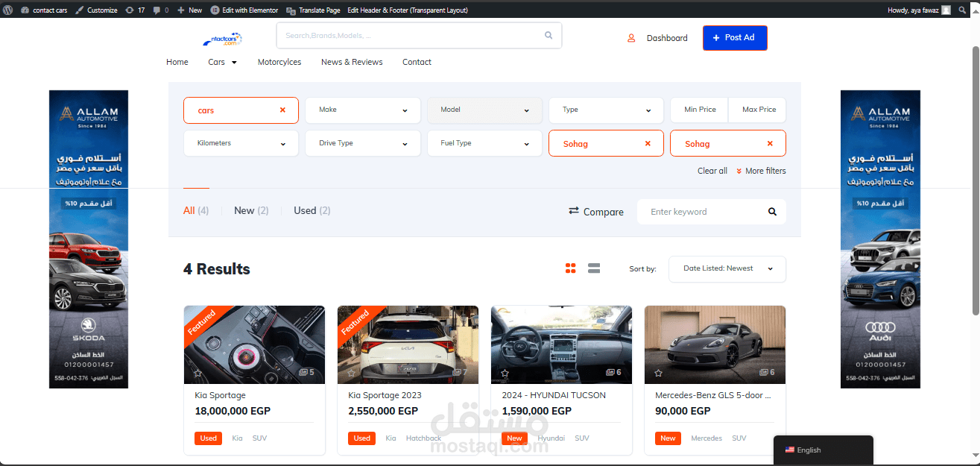Click Translate Page in admin bar
This screenshot has height=466, width=980.
(314, 10)
